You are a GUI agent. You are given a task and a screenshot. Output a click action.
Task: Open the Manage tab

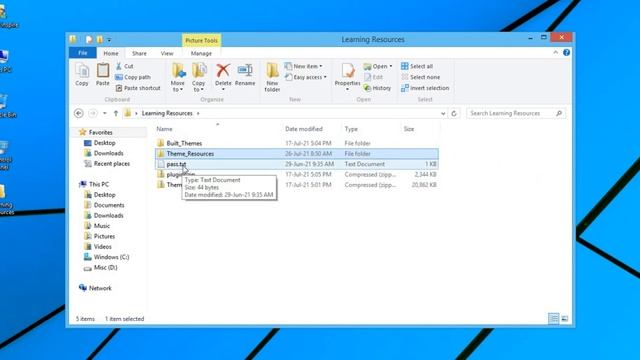(x=201, y=53)
